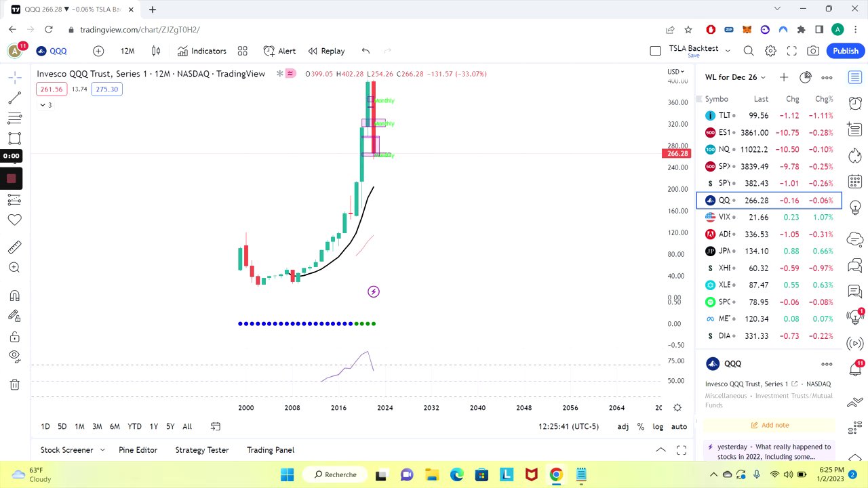Open the Windows Start menu
The image size is (868, 488).
(x=288, y=474)
